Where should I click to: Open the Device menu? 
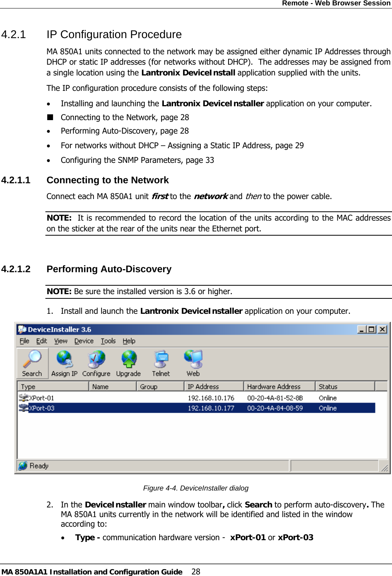tap(84, 341)
